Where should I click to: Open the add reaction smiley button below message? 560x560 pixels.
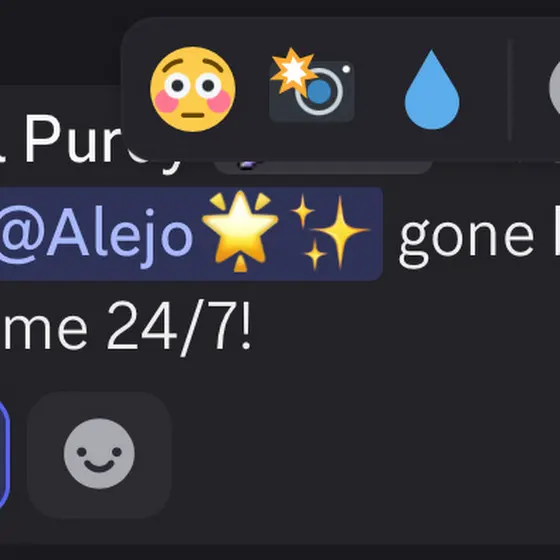click(99, 454)
